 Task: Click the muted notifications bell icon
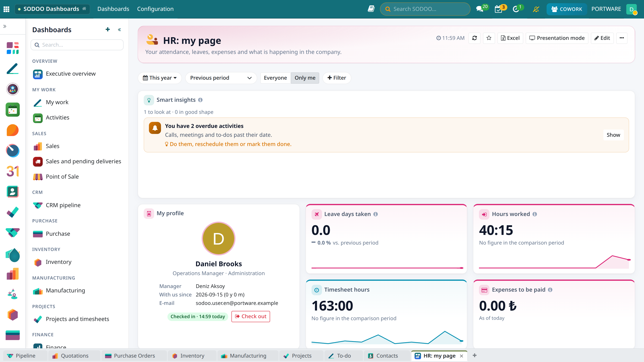[x=536, y=9]
